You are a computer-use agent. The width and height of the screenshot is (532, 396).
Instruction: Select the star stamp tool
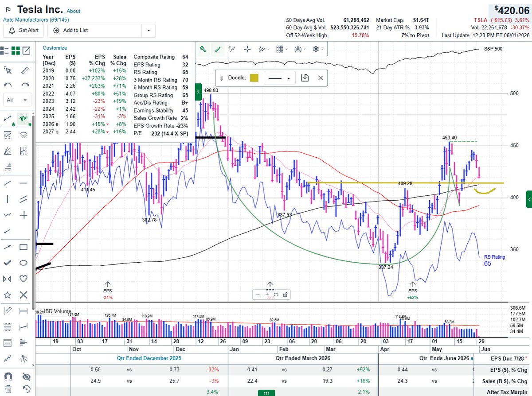pyautogui.click(x=8, y=295)
